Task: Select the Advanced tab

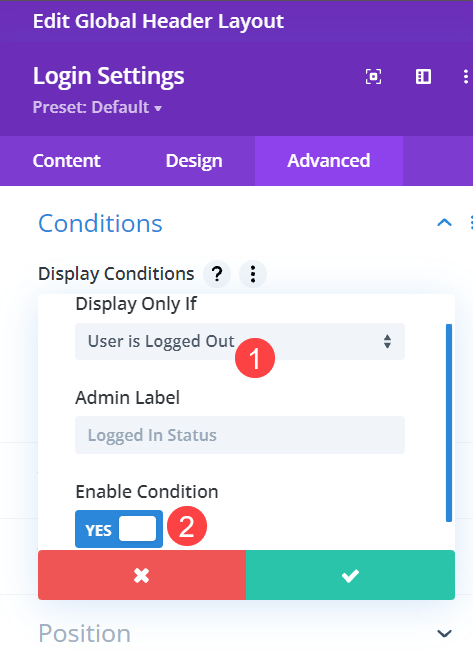Action: (x=329, y=161)
